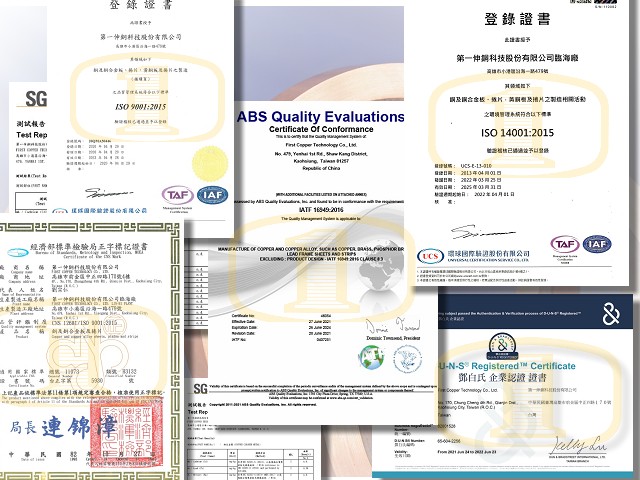Click the TAF logo on ISO 9001 certificate
Image resolution: width=640 pixels, height=480 pixels.
(178, 195)
